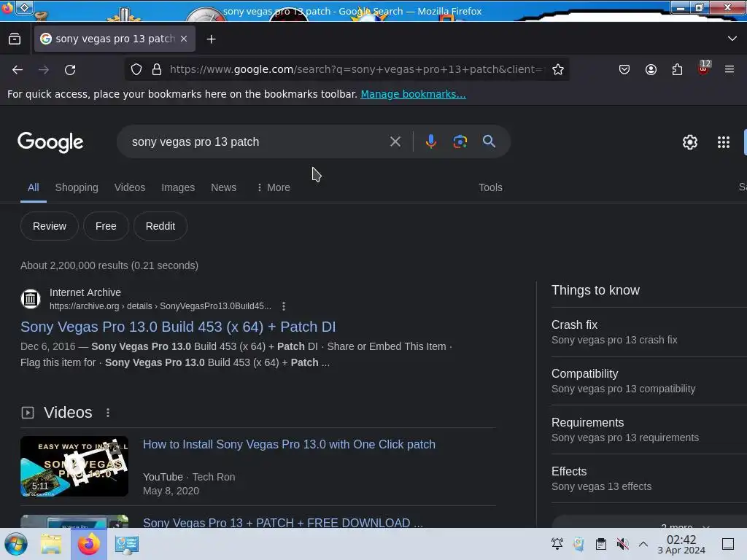Open the clipboard tray icon
Image resolution: width=747 pixels, height=560 pixels.
pos(601,544)
